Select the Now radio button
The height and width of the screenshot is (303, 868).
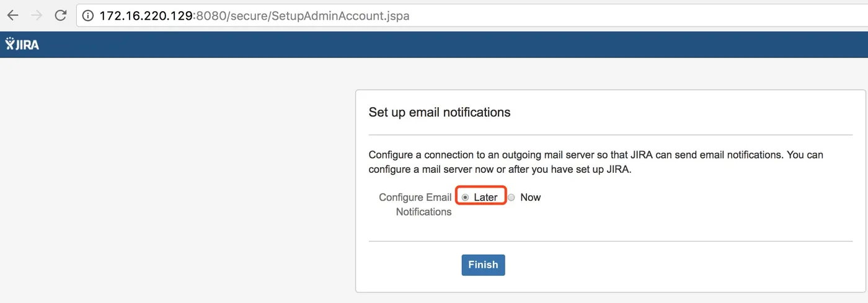click(x=511, y=198)
